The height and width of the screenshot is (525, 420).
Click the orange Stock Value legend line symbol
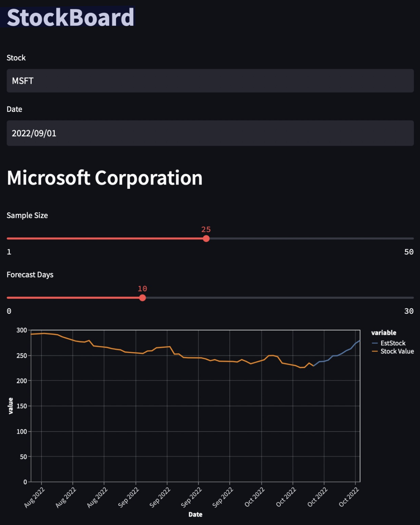click(375, 352)
